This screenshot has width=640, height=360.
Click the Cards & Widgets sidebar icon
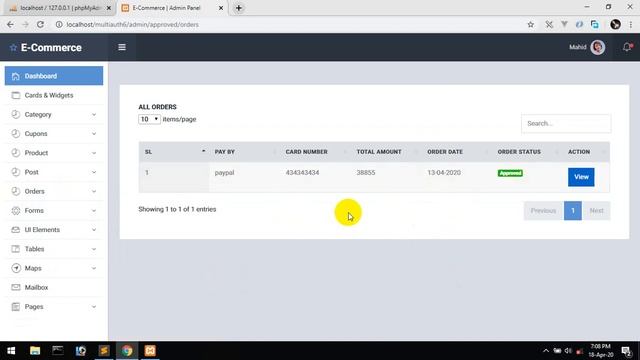pos(16,96)
